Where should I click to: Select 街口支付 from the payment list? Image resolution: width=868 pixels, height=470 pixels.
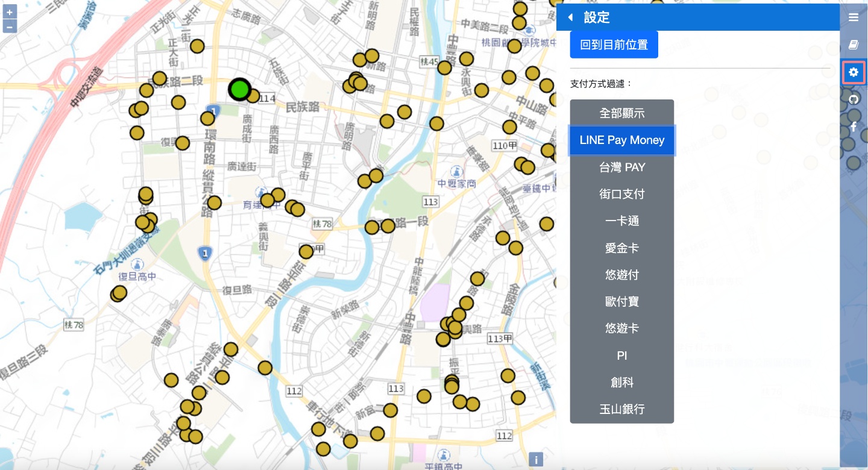tap(621, 194)
